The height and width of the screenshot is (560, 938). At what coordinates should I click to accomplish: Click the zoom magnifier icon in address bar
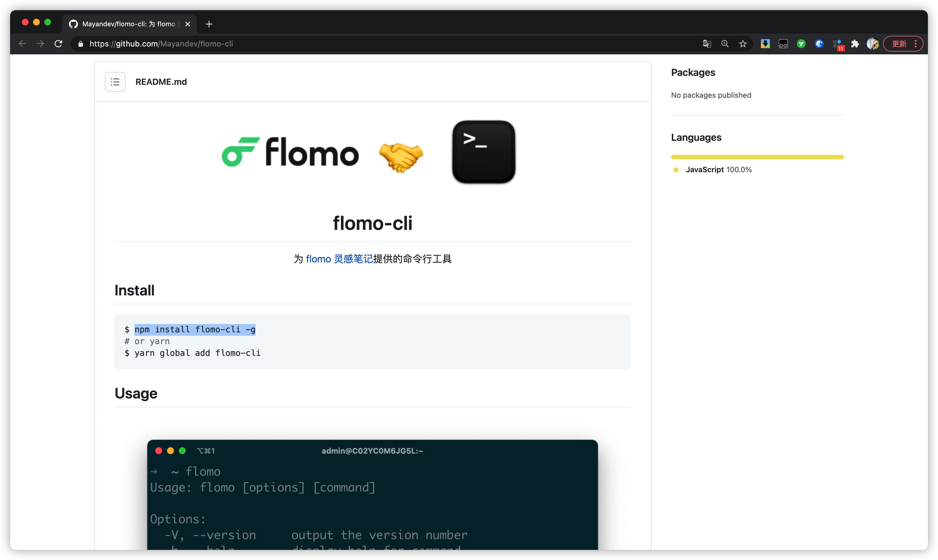[x=725, y=44]
